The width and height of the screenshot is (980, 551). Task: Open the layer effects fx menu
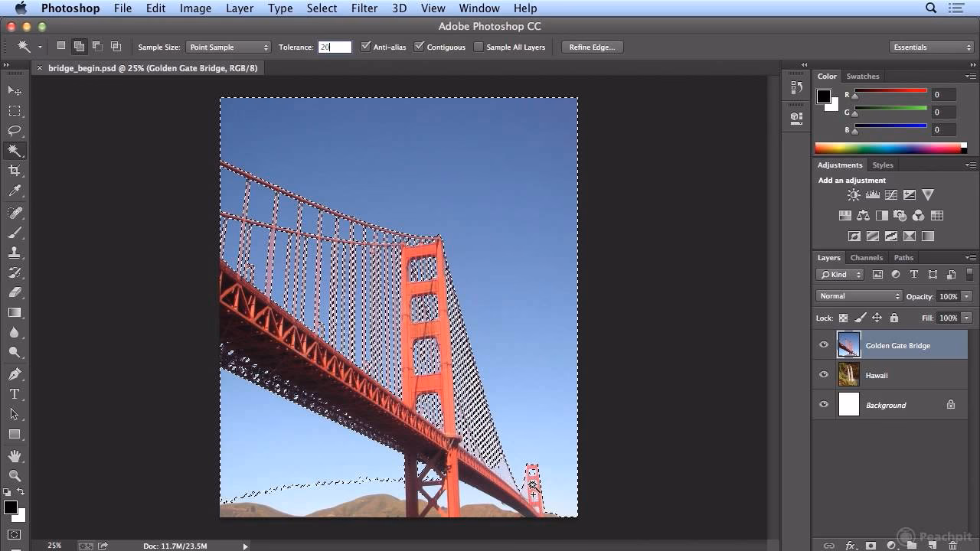tap(851, 546)
